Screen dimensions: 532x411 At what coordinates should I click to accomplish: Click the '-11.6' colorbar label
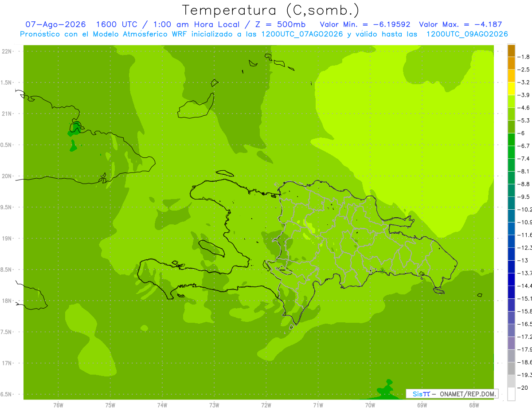(x=525, y=235)
